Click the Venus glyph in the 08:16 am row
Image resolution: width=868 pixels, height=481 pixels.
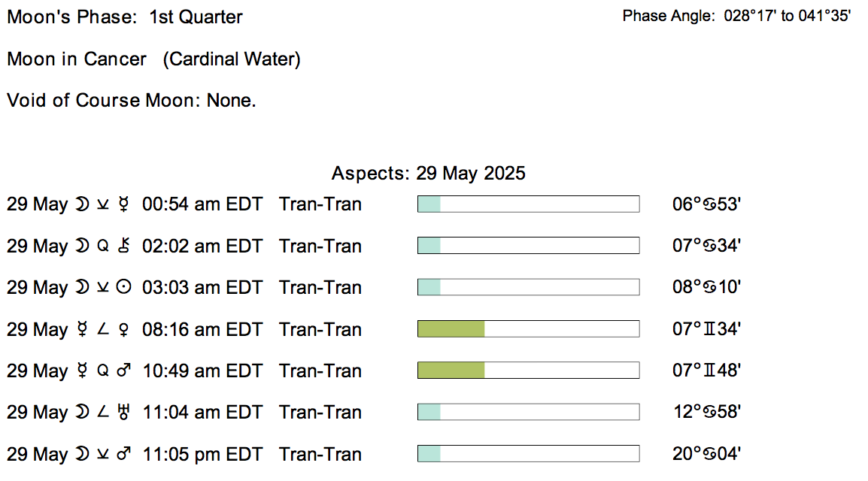124,329
